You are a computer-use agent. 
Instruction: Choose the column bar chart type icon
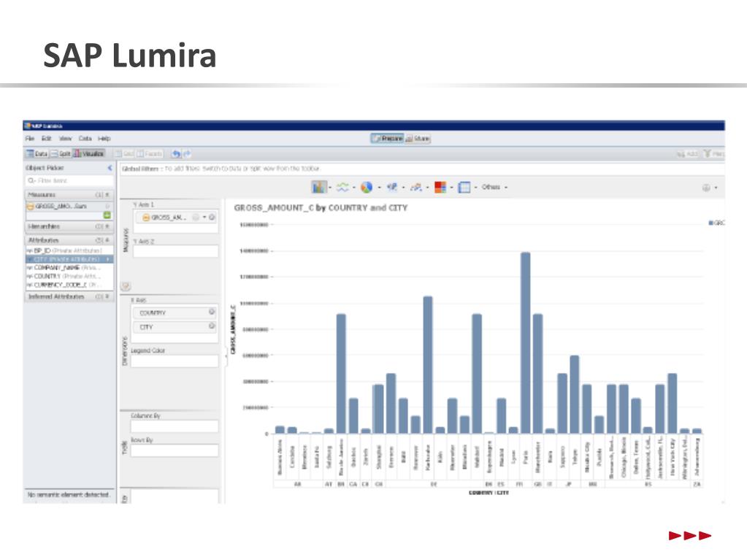pyautogui.click(x=318, y=187)
